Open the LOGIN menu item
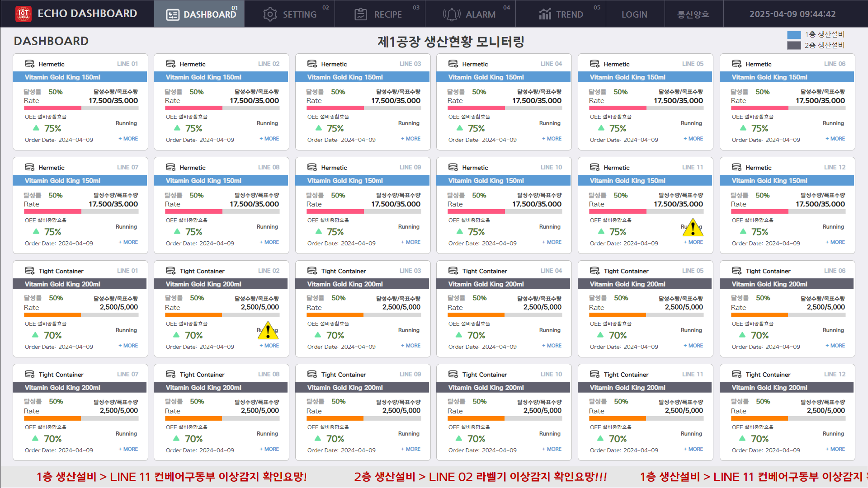The image size is (868, 488). pyautogui.click(x=634, y=14)
